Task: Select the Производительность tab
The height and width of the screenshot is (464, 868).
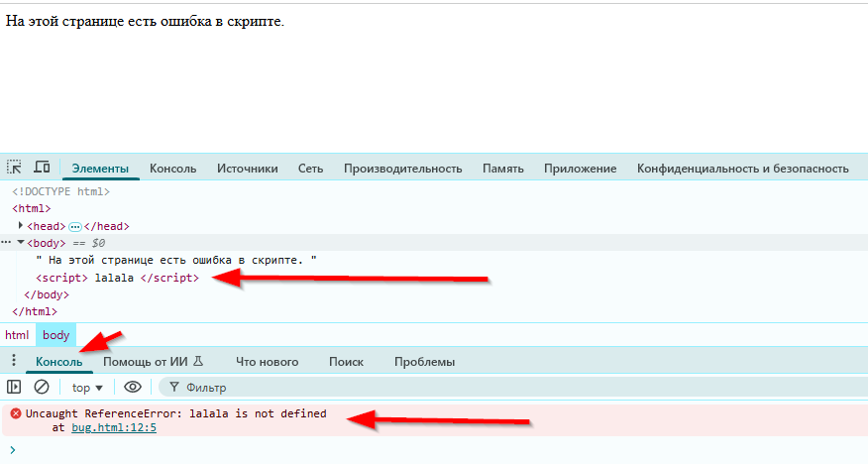Action: pos(402,169)
